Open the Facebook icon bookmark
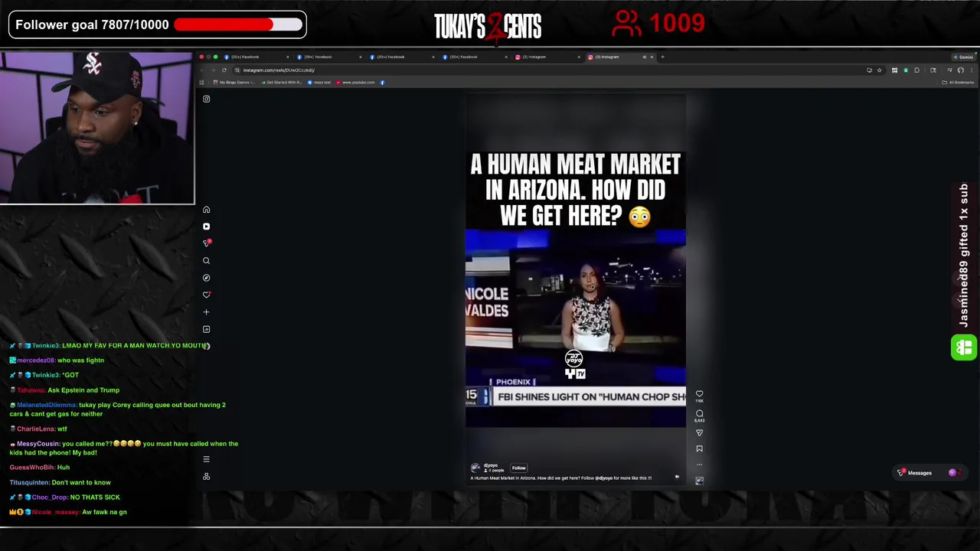The image size is (980, 551). coord(383,83)
